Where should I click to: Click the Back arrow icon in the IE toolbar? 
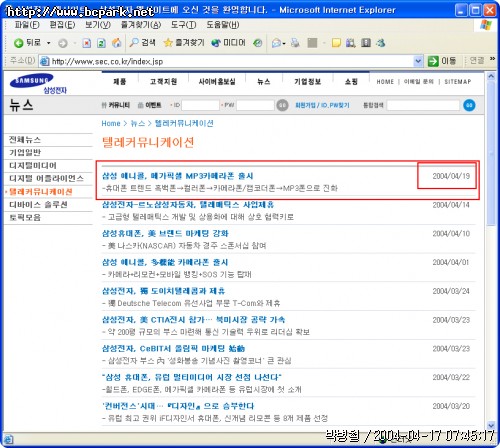(x=19, y=43)
